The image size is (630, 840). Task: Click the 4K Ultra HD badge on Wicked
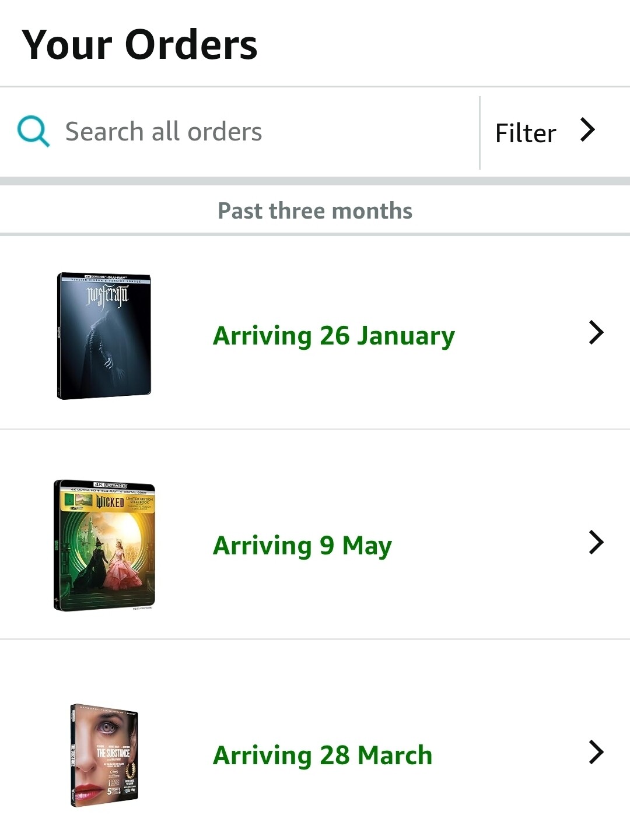pos(110,485)
